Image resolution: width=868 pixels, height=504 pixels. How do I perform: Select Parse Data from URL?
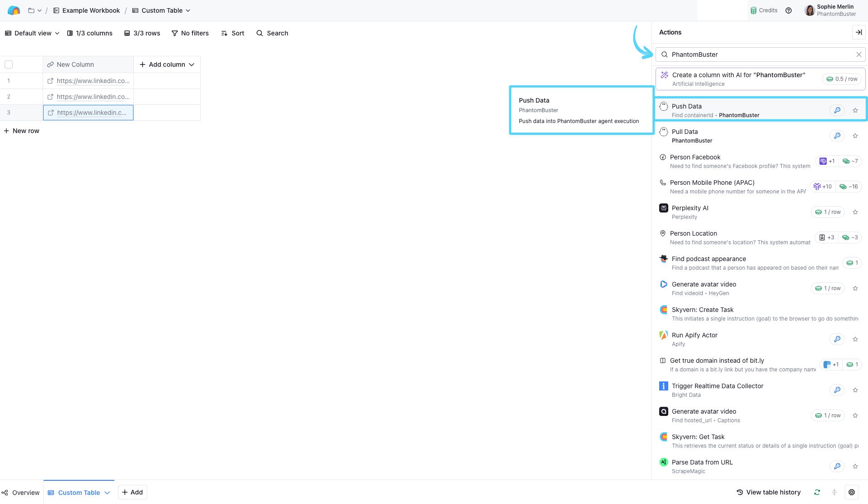coord(760,466)
